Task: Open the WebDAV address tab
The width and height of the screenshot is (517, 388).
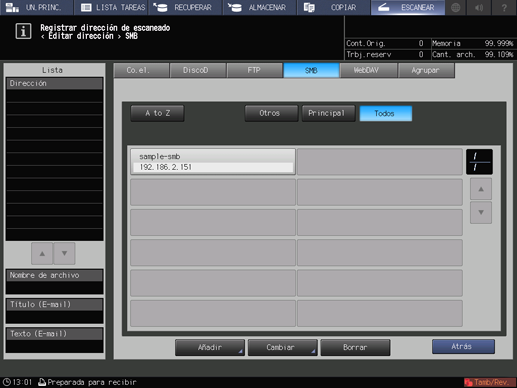Action: tap(368, 70)
